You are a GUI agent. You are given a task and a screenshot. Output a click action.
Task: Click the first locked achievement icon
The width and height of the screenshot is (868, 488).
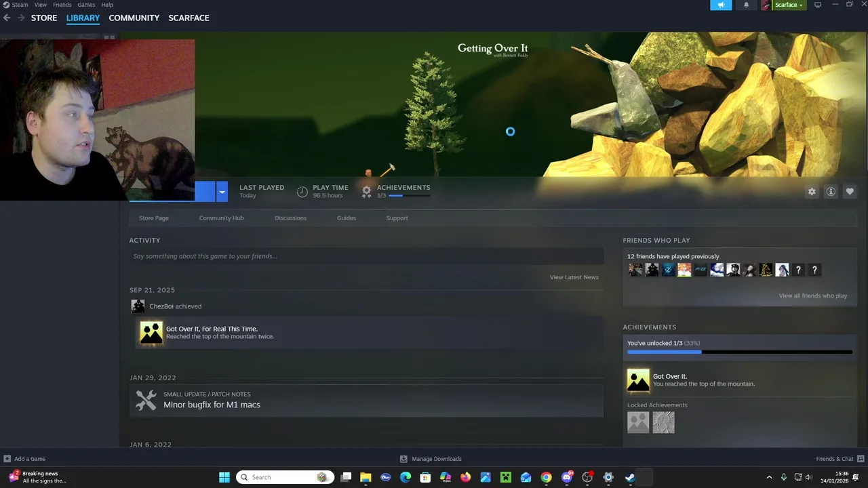[x=638, y=422]
